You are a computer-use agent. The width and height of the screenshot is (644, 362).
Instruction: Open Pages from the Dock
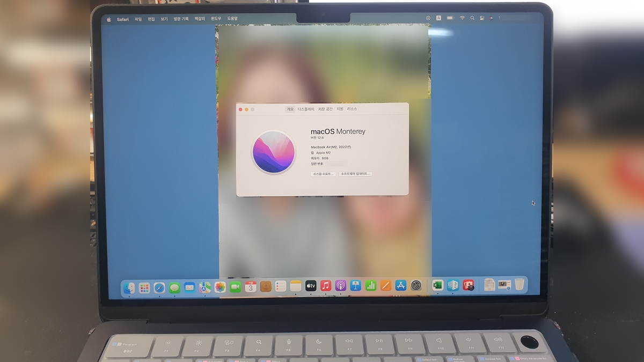pos(386,286)
